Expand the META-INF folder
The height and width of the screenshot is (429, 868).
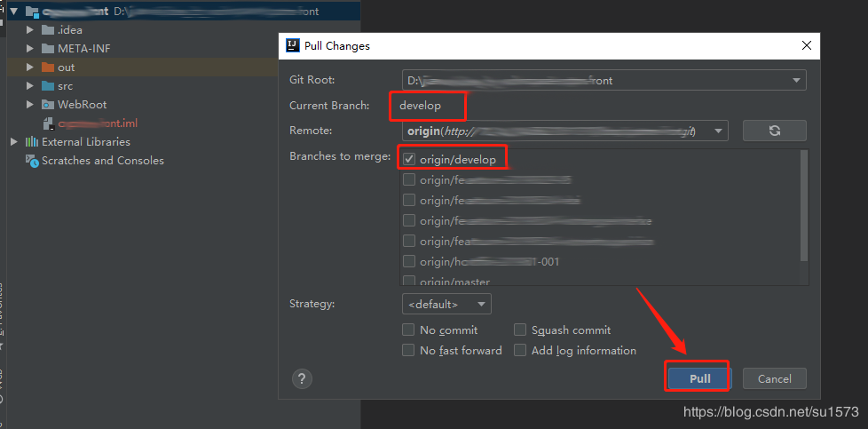pyautogui.click(x=29, y=49)
